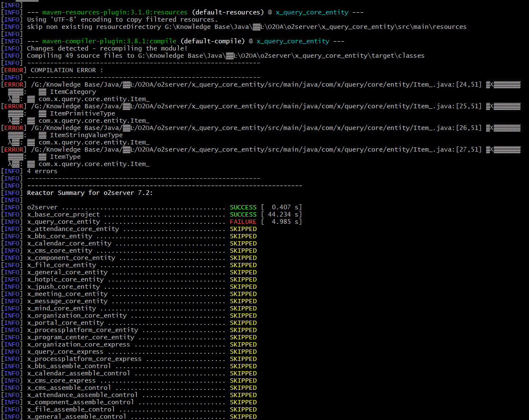
Task: Click the 'Compiling 49 source files' line
Action: click(225, 56)
